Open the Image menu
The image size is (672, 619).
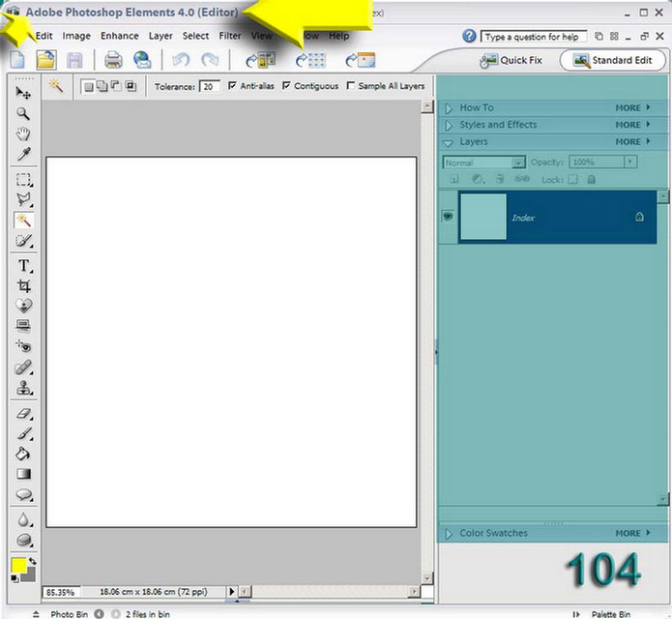pyautogui.click(x=76, y=36)
